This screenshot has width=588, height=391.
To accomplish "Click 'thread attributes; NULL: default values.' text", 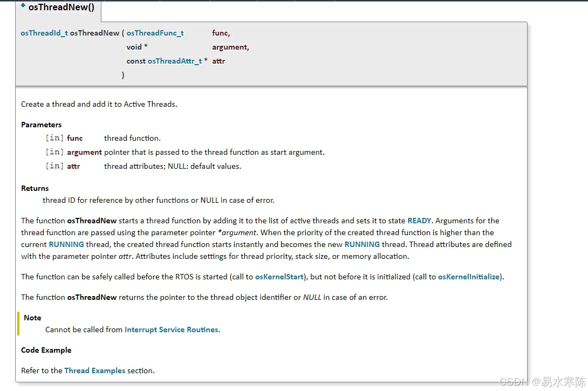I will coord(173,167).
